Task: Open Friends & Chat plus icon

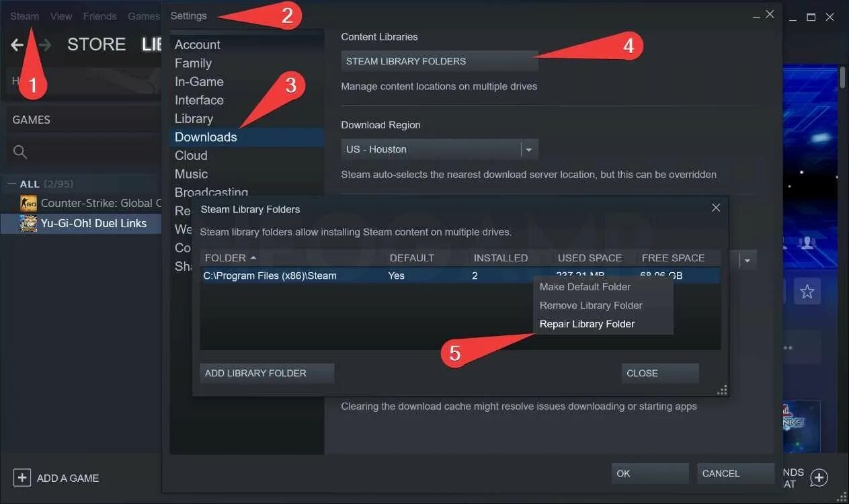Action: click(x=819, y=478)
